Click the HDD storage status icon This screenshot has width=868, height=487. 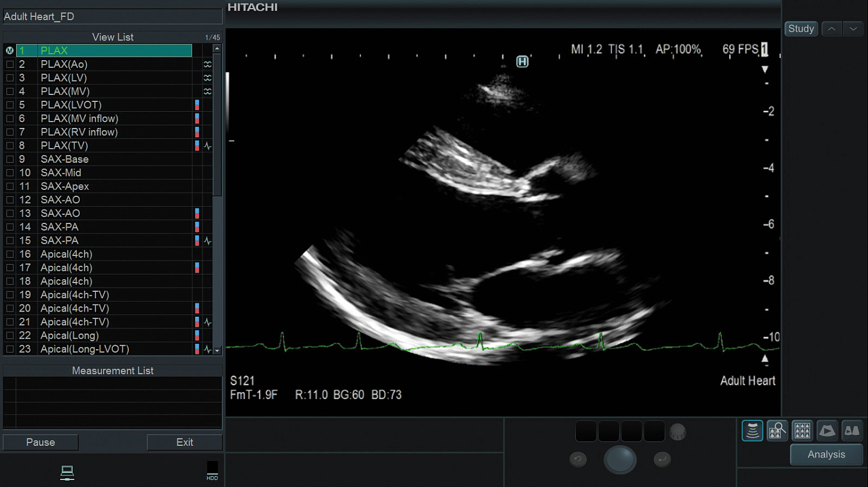click(212, 470)
